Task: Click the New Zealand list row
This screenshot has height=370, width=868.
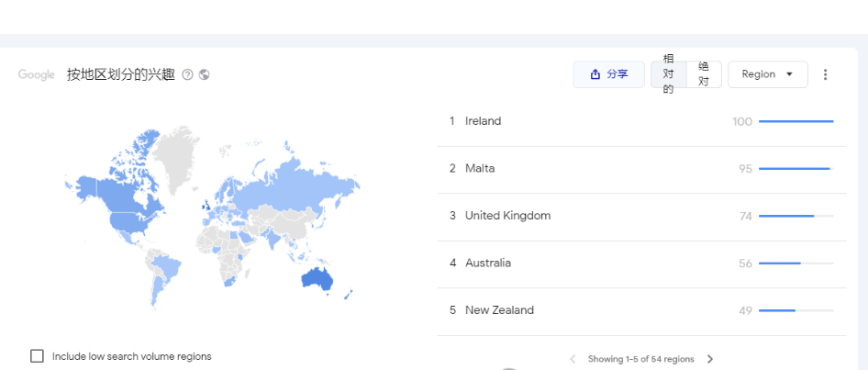Action: (499, 310)
